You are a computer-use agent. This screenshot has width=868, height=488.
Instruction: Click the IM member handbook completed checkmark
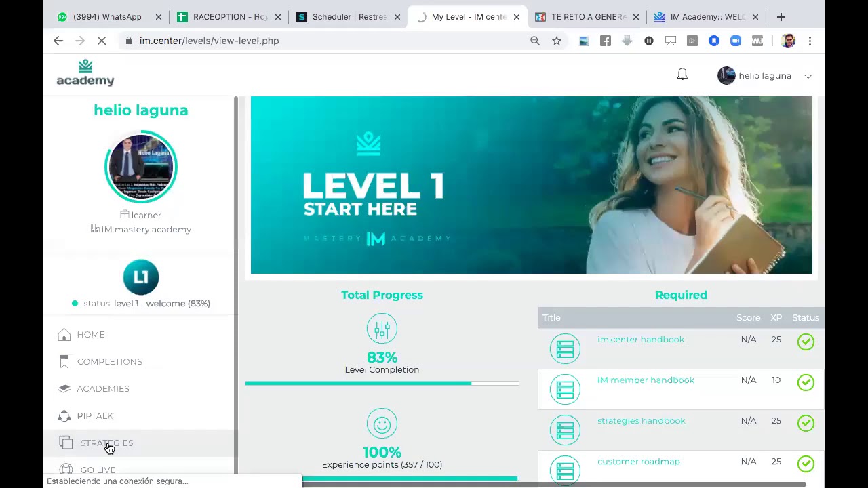pos(806,382)
